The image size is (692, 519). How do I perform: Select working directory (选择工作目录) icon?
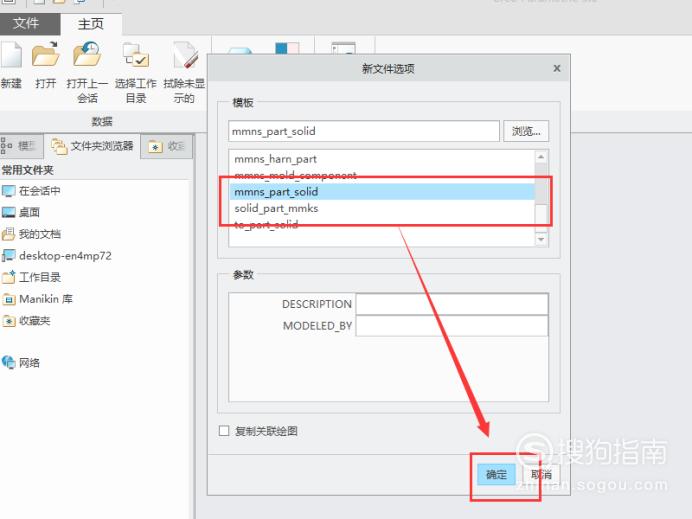pos(136,55)
